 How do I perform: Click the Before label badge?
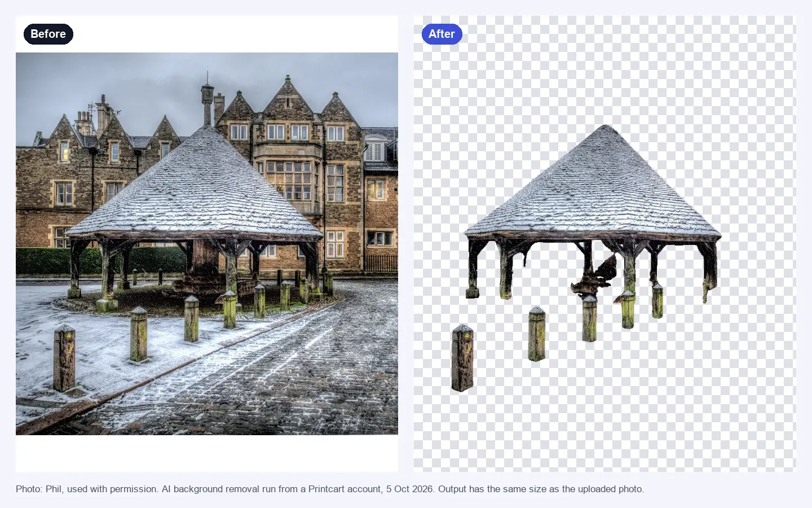(48, 34)
